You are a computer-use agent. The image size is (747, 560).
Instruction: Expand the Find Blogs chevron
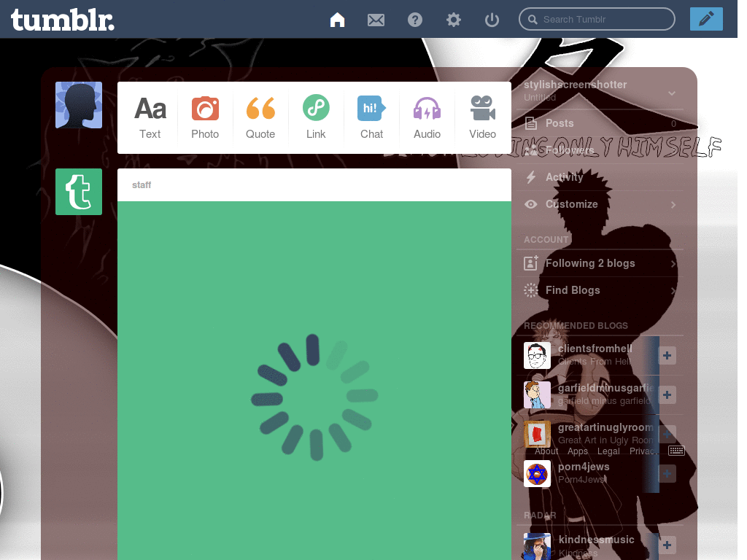click(673, 291)
